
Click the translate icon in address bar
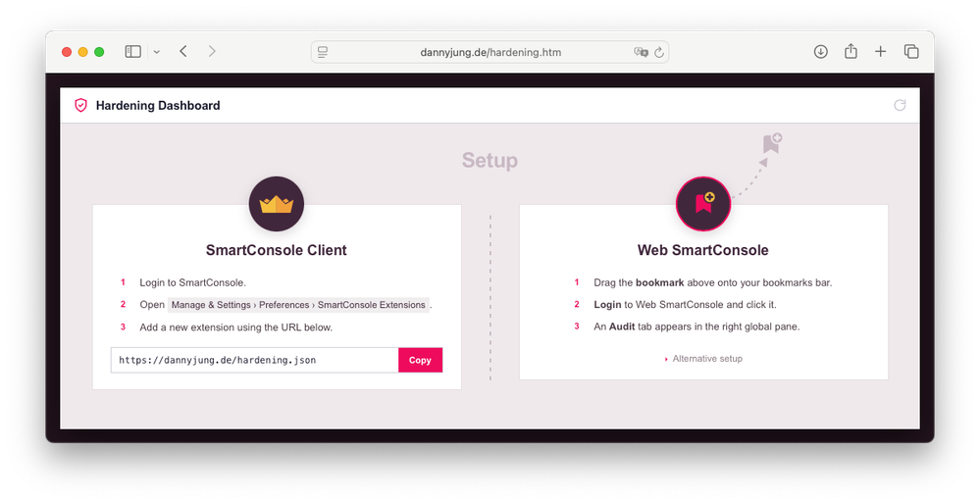pyautogui.click(x=641, y=53)
